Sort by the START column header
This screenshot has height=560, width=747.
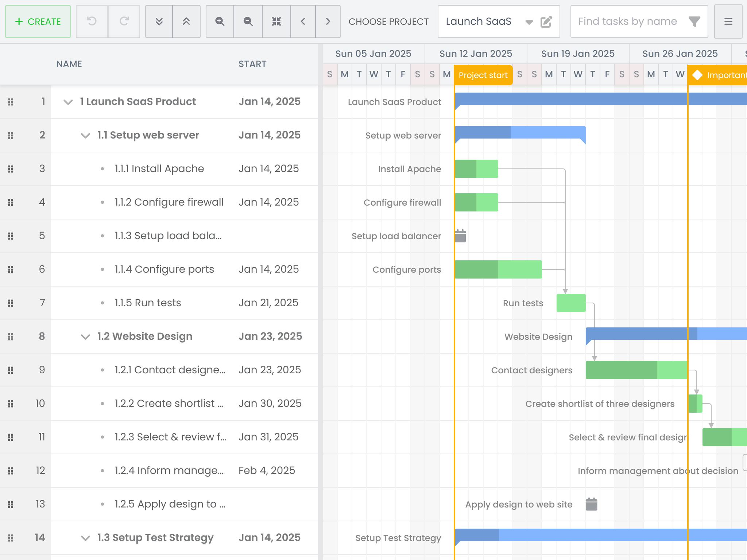tap(252, 64)
